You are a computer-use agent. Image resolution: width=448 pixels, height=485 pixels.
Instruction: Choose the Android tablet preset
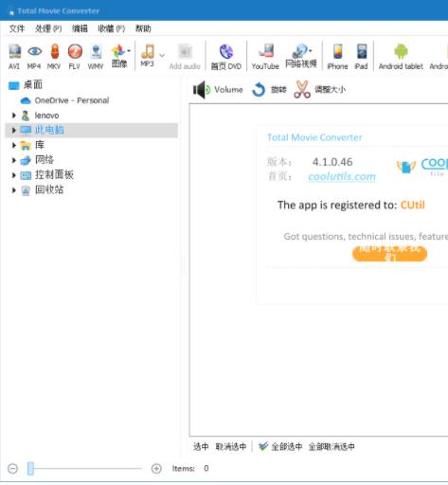coord(401,57)
